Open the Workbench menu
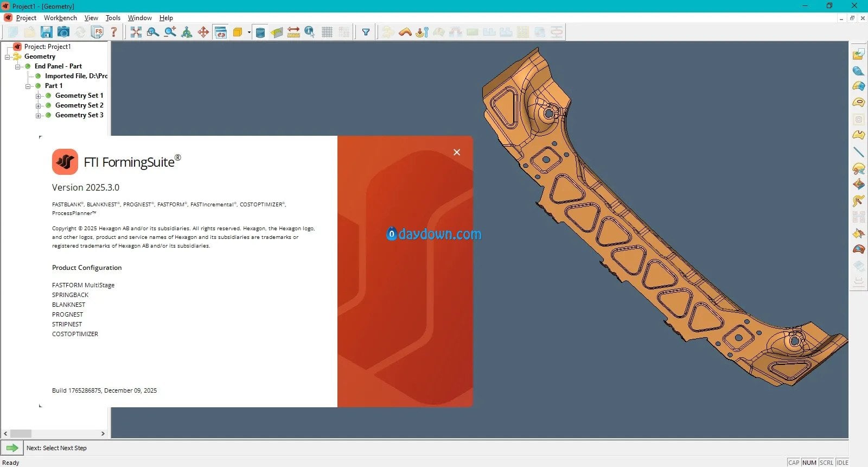The image size is (868, 467). point(60,18)
